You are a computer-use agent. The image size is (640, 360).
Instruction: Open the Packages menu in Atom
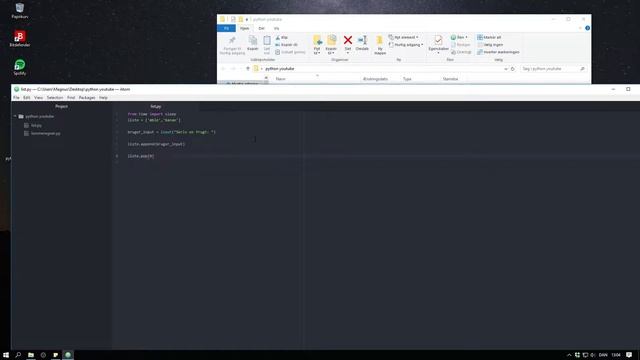[x=87, y=98]
